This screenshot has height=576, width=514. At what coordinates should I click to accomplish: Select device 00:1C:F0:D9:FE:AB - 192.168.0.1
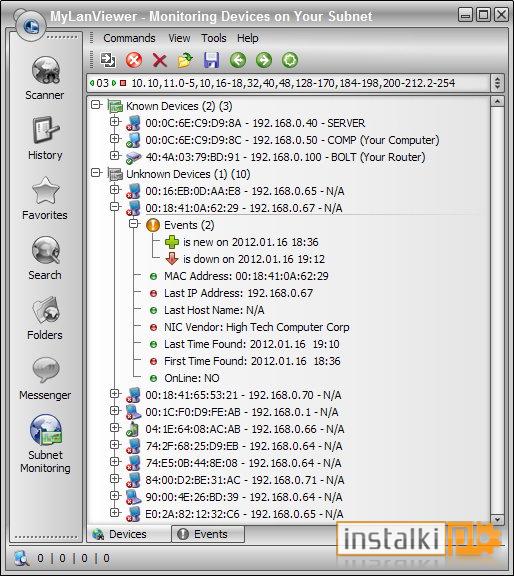pyautogui.click(x=242, y=412)
